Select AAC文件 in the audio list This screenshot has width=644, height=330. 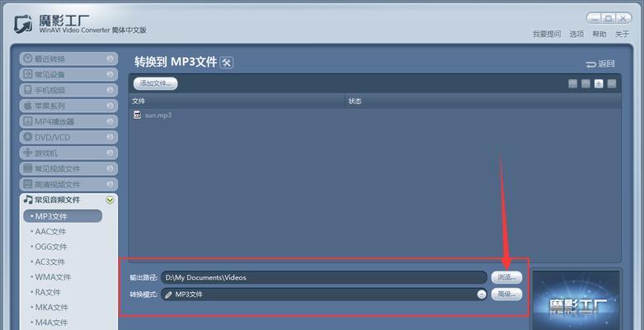point(50,232)
